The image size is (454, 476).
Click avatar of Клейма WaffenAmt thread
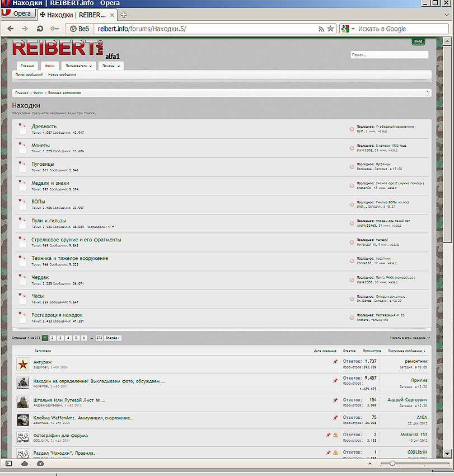23,420
